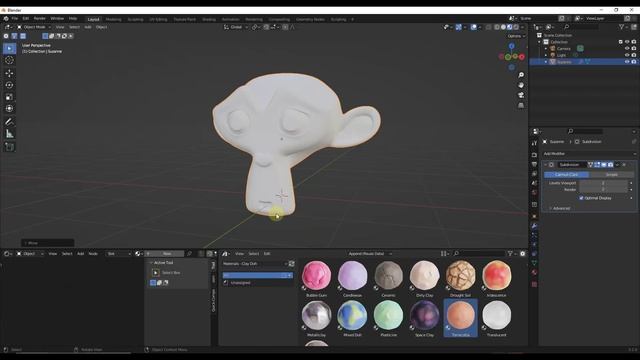Hide Light in viewport via eye icon

click(x=627, y=55)
